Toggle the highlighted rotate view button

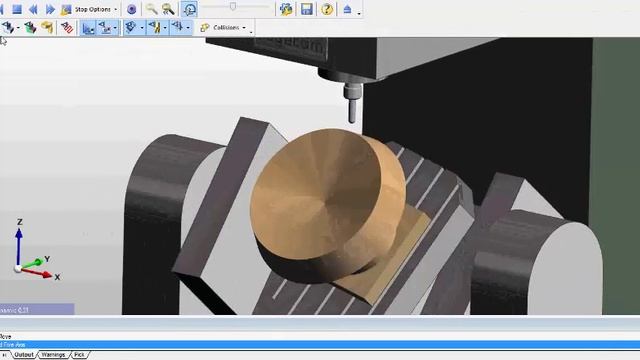click(x=189, y=9)
